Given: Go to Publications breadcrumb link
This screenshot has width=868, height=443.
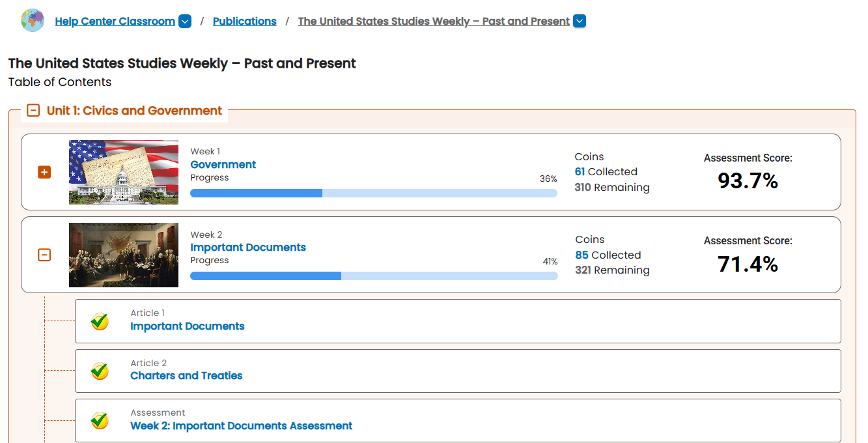Looking at the screenshot, I should (x=244, y=21).
